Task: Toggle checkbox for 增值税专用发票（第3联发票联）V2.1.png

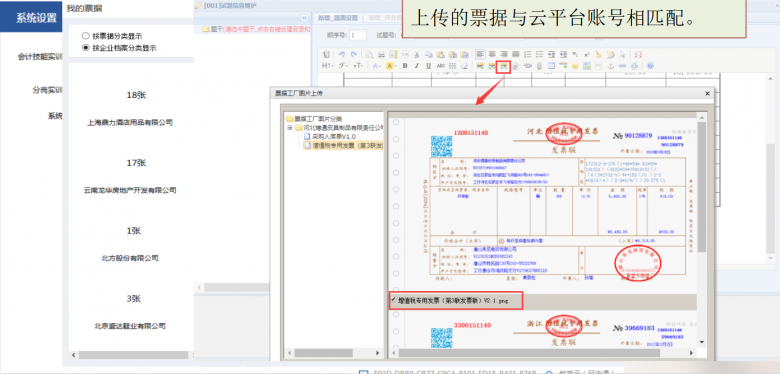Action: coord(394,299)
